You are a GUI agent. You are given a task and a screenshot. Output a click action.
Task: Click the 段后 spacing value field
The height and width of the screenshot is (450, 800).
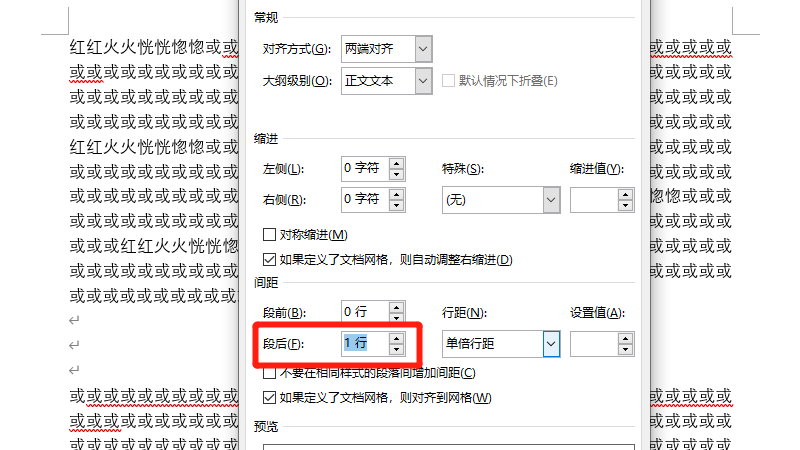[x=364, y=343]
